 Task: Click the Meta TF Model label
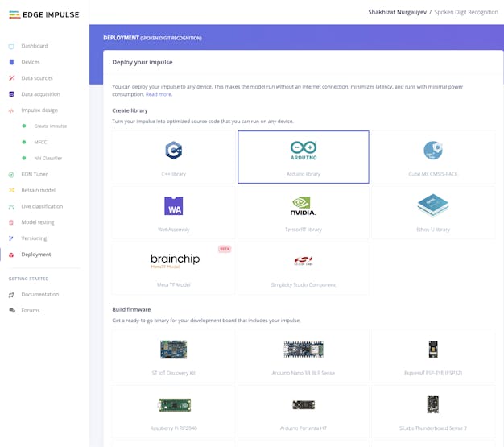(x=174, y=285)
